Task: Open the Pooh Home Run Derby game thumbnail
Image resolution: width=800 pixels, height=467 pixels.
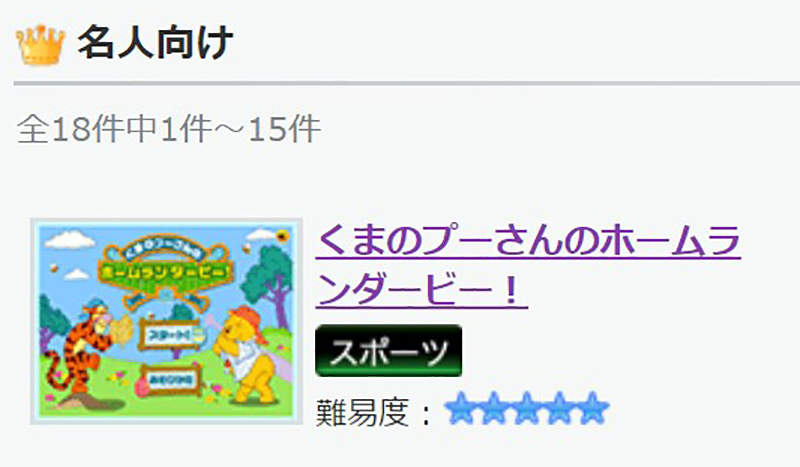Action: 166,322
